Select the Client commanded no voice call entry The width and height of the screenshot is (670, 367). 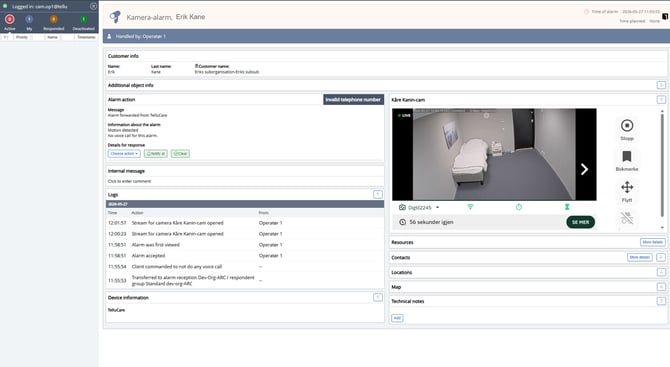tap(245, 267)
